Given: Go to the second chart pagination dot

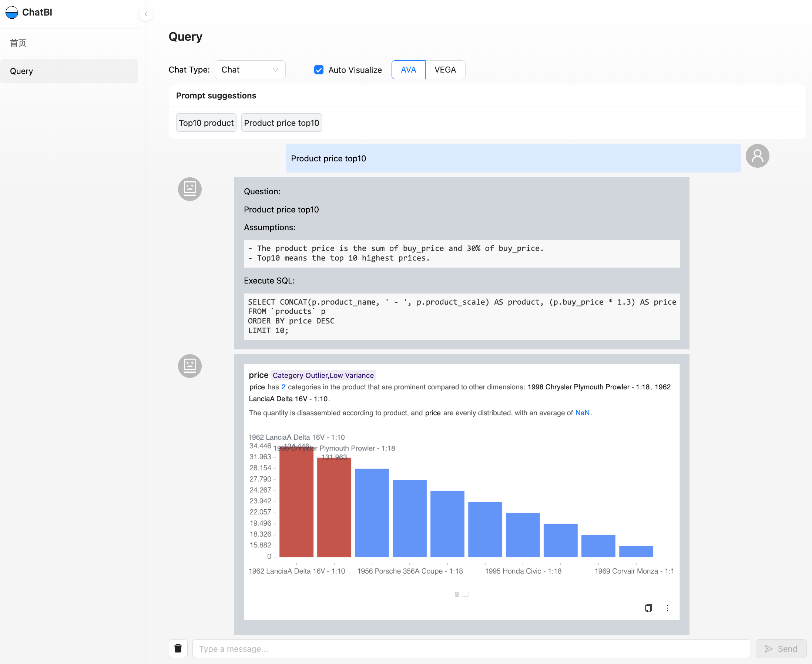Looking at the screenshot, I should tap(465, 594).
